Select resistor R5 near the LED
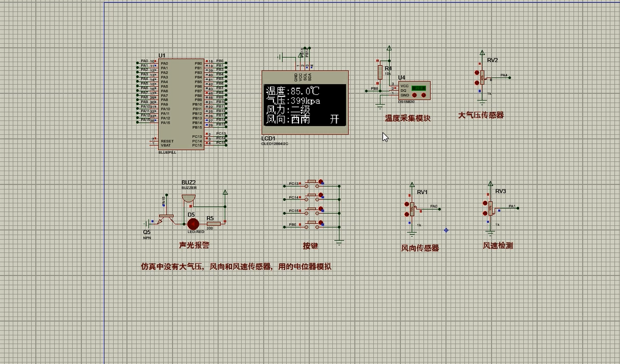This screenshot has width=620, height=364. tap(213, 223)
